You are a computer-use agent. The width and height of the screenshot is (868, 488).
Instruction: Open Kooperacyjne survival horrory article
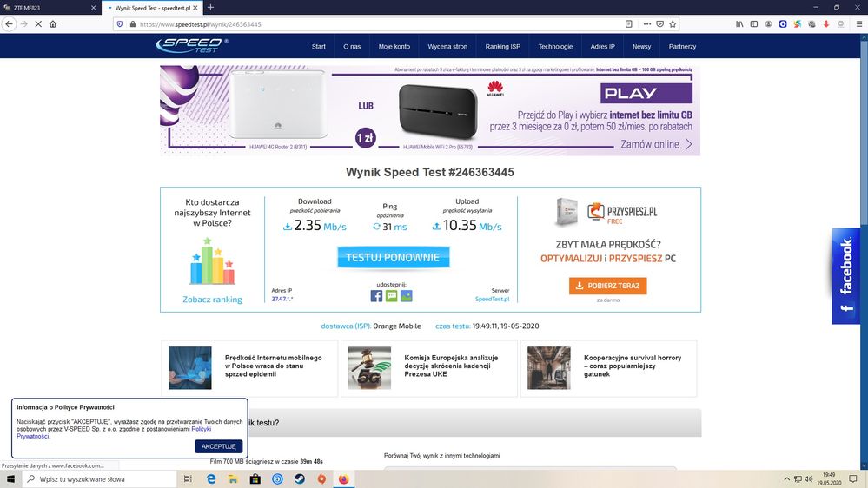pyautogui.click(x=633, y=366)
